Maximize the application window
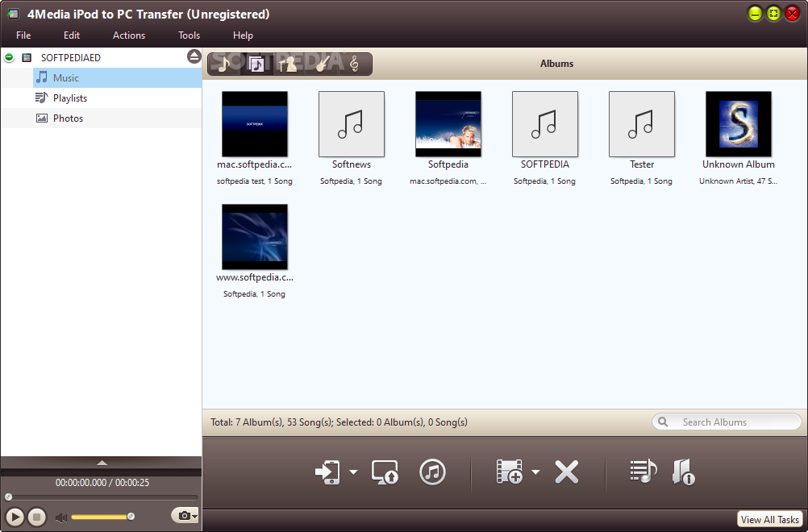This screenshot has width=808, height=532. (x=773, y=14)
